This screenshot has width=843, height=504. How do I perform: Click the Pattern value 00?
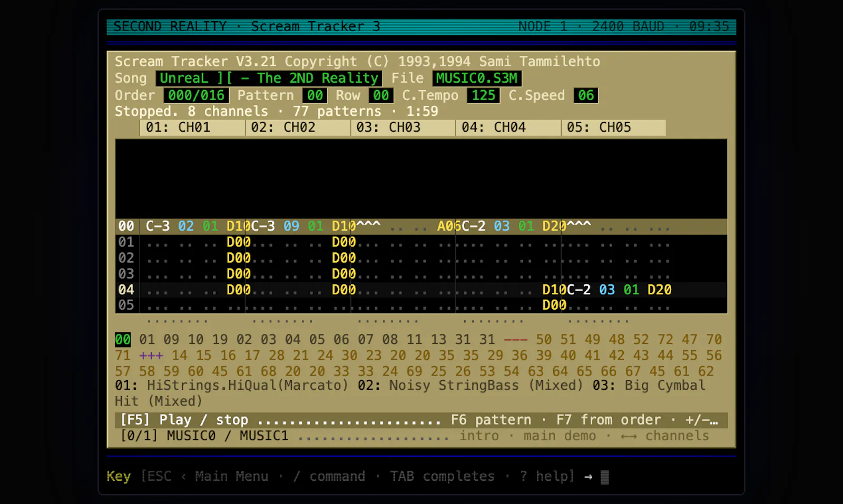point(315,95)
